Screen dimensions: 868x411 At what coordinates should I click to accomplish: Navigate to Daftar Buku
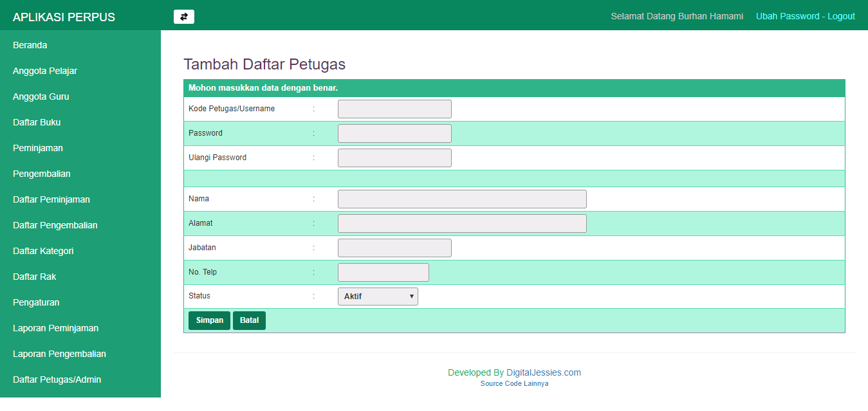(x=36, y=122)
